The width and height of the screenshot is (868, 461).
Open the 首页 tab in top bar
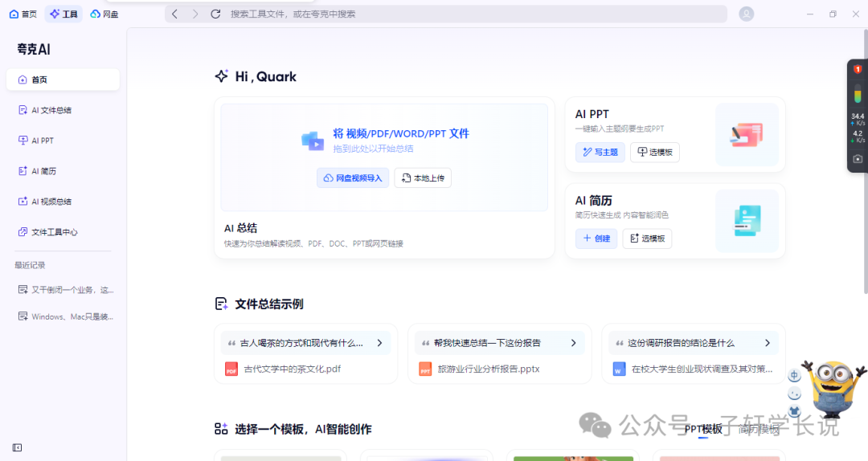23,14
